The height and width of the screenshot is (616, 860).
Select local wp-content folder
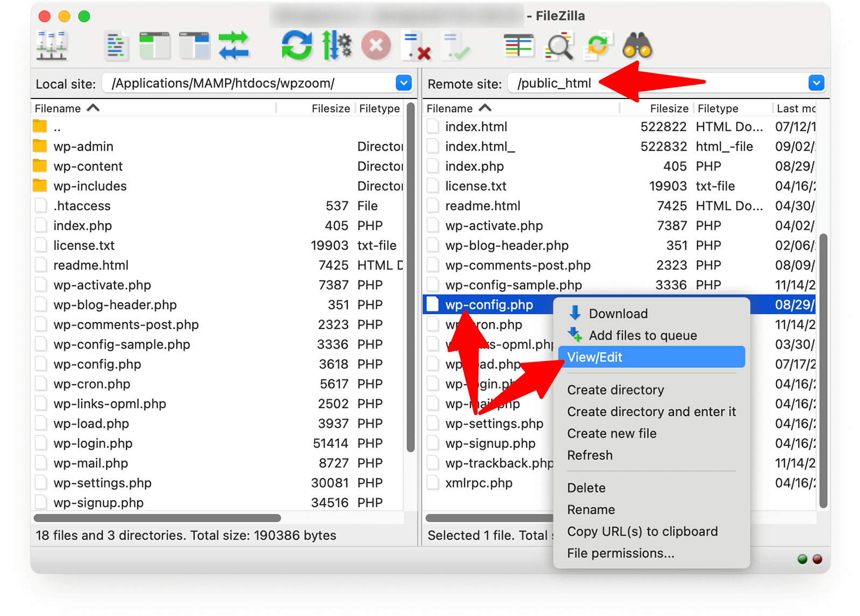click(x=217, y=166)
